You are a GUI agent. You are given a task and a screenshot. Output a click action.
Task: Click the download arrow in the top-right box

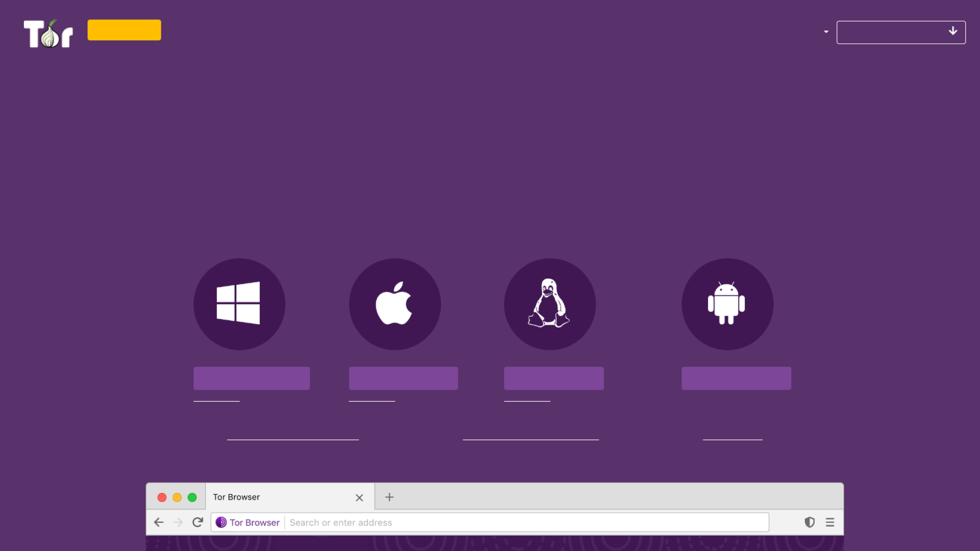952,31
